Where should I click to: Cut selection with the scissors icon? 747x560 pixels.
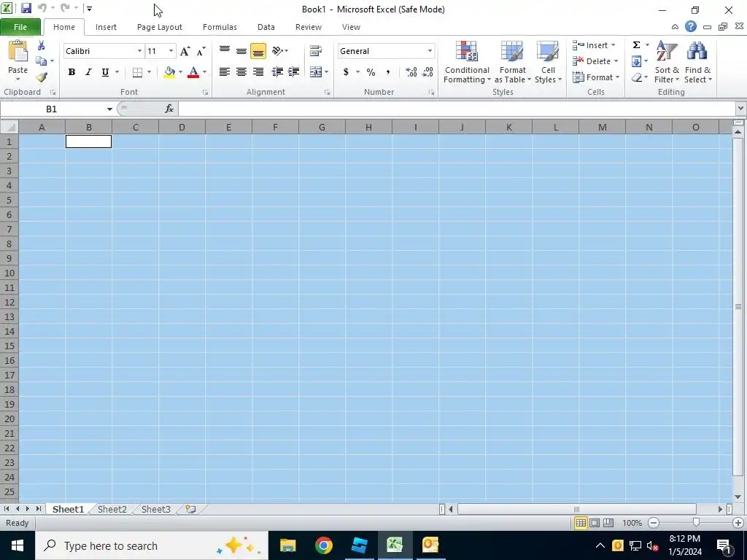pyautogui.click(x=42, y=46)
